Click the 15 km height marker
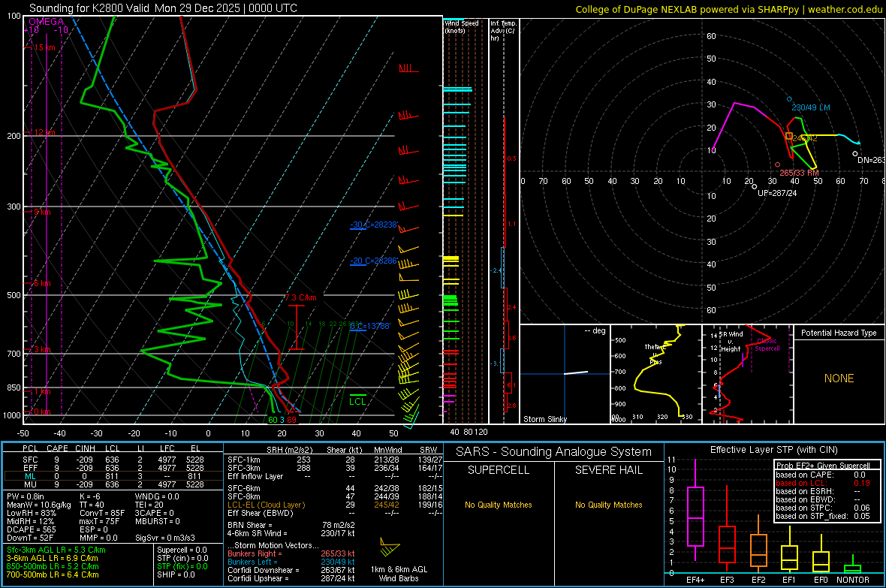This screenshot has width=886, height=588. point(44,47)
